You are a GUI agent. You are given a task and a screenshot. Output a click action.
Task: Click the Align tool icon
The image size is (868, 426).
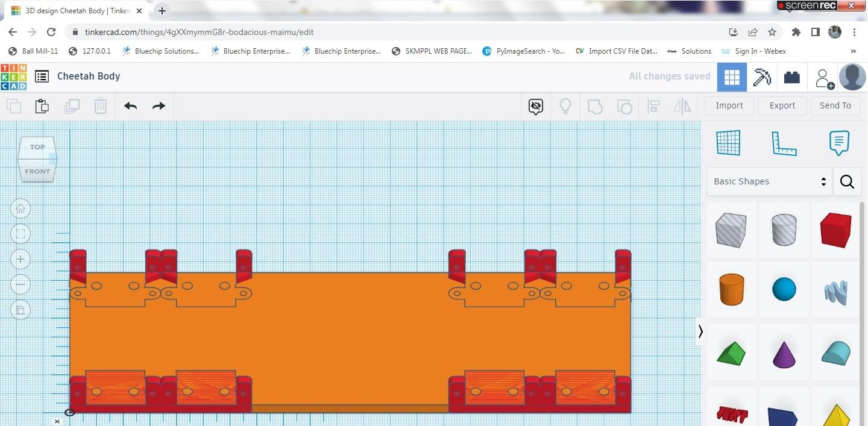pyautogui.click(x=653, y=107)
